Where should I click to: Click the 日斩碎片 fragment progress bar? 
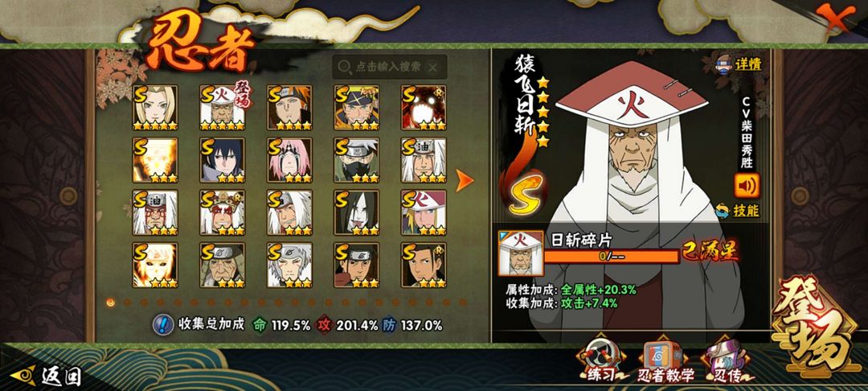click(x=611, y=257)
